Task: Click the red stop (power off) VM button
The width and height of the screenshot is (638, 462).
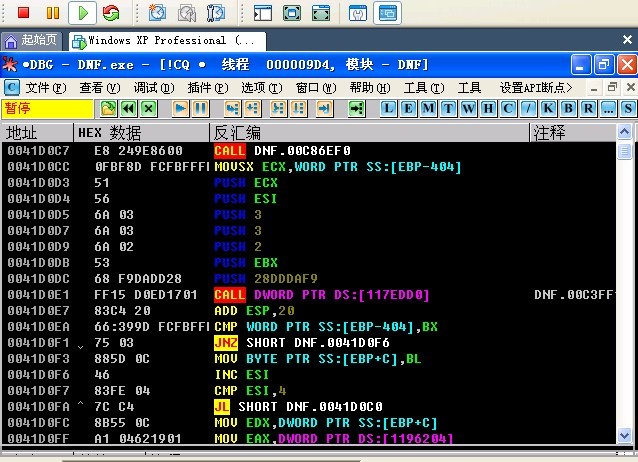Action: click(x=24, y=13)
